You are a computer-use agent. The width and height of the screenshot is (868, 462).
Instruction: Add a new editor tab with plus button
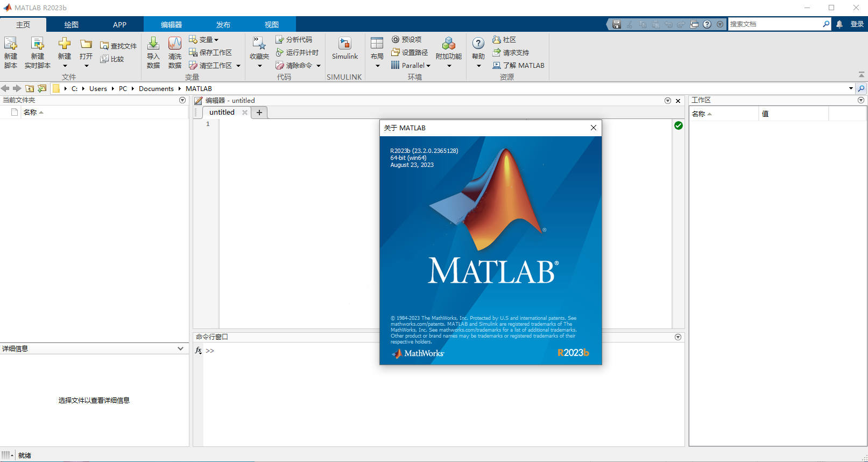coord(259,113)
